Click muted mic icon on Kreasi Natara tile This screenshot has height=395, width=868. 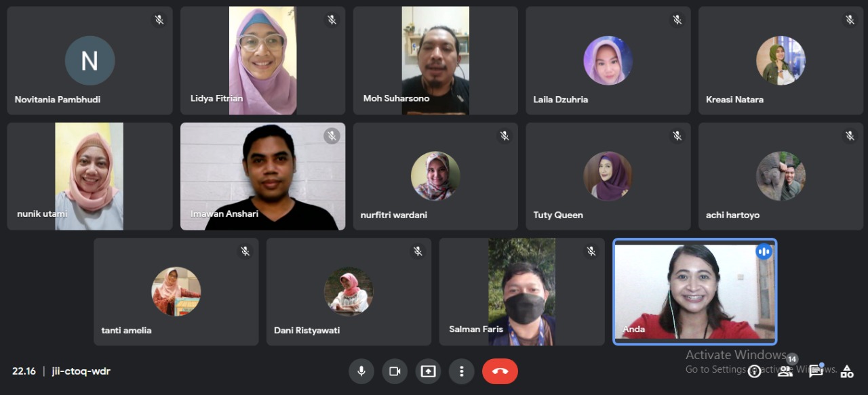(850, 20)
